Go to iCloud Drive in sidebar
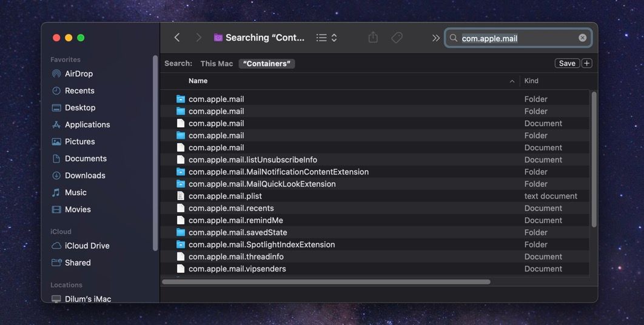Viewport: 644px width, 325px height. coord(87,246)
